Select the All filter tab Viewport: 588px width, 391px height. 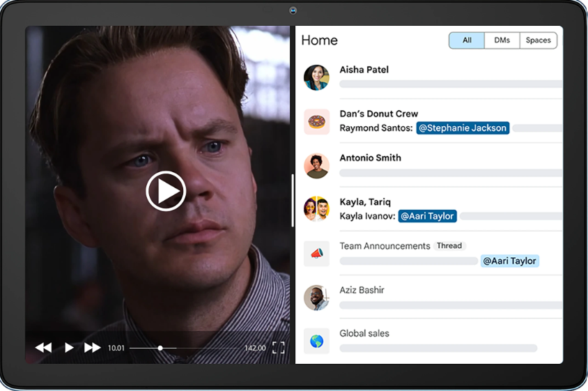coord(467,40)
